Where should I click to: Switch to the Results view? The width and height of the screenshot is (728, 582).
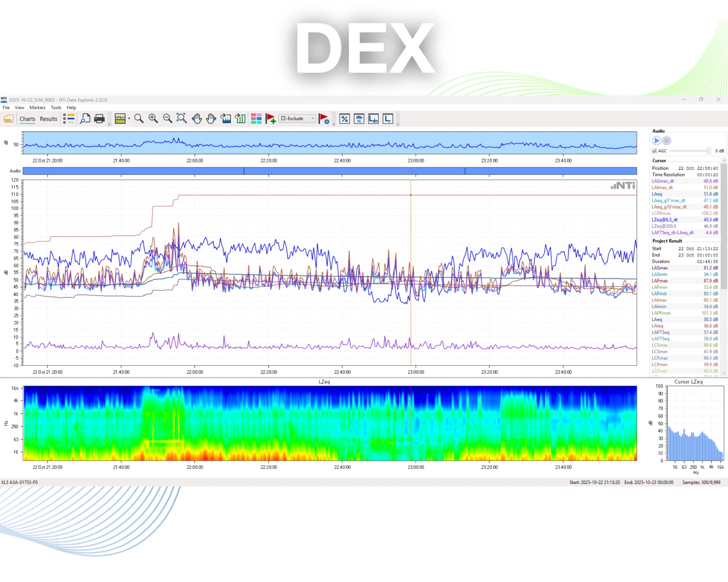coord(49,119)
